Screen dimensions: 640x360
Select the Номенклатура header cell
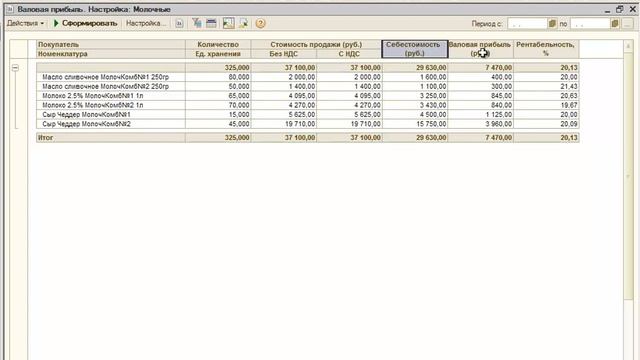(111, 54)
